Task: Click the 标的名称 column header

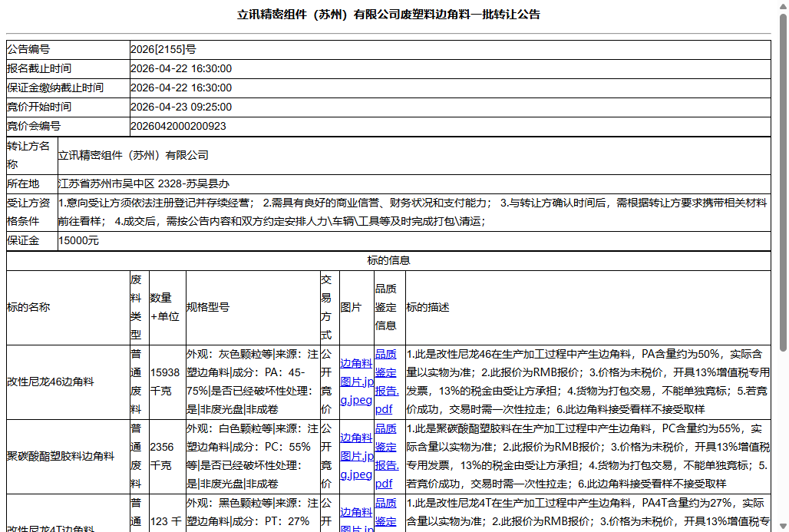Action: click(68, 308)
